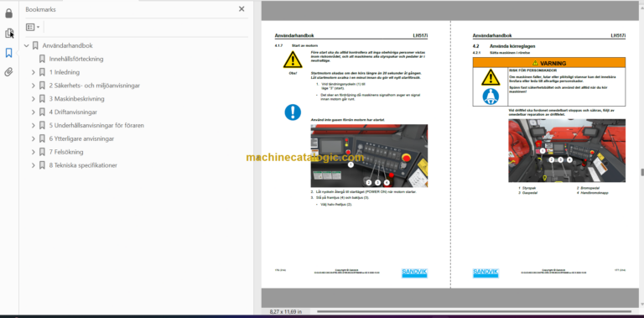Go to 8 Tekniska specifikationer bookmark
The height and width of the screenshot is (318, 644).
[83, 165]
